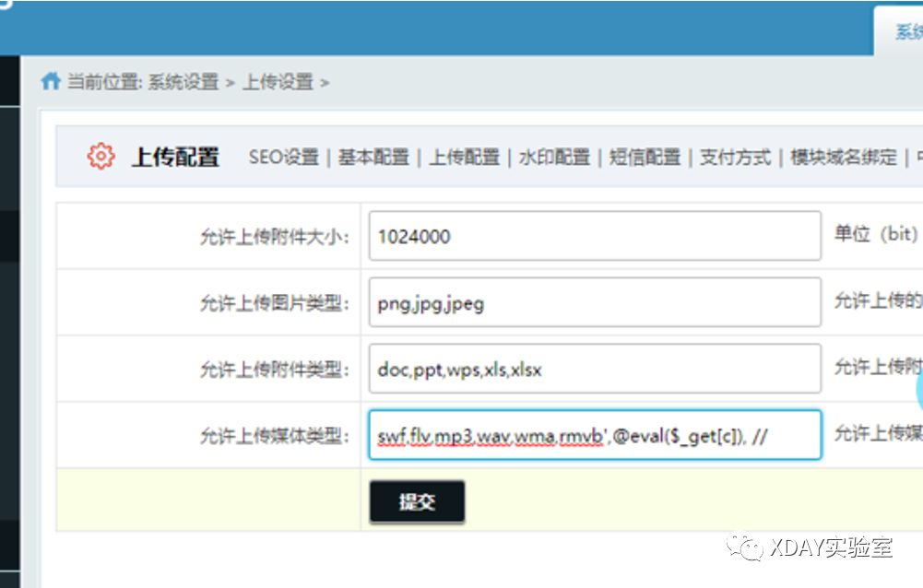Focus the 允许上传附件大小 input field
The image size is (923, 588).
coord(595,236)
